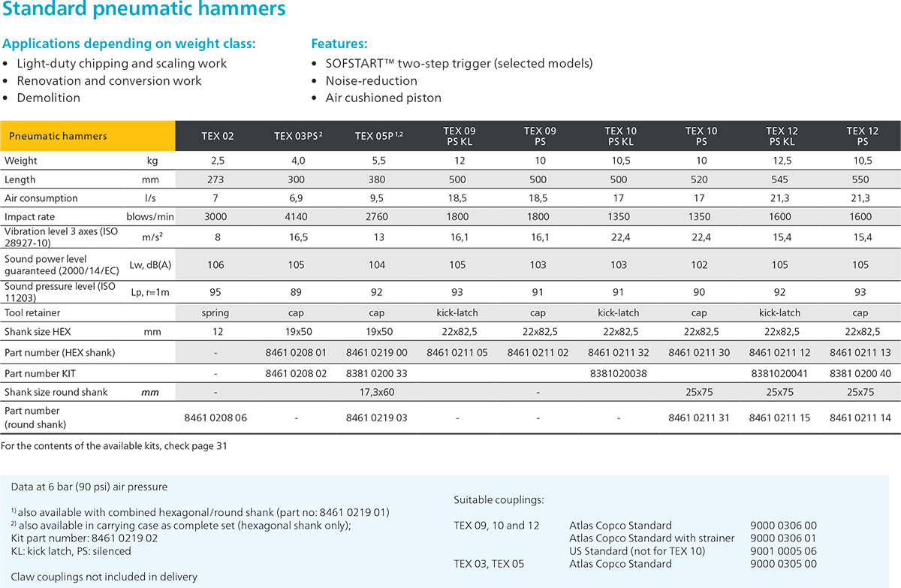Screen dimensions: 901x588
Task: Select the "Suitable couplings:" label
Action: (499, 499)
